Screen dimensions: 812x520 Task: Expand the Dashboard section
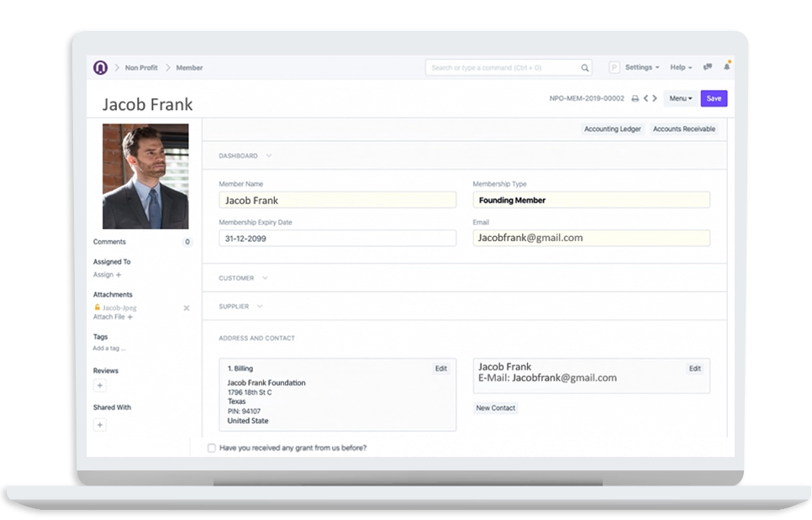point(245,155)
